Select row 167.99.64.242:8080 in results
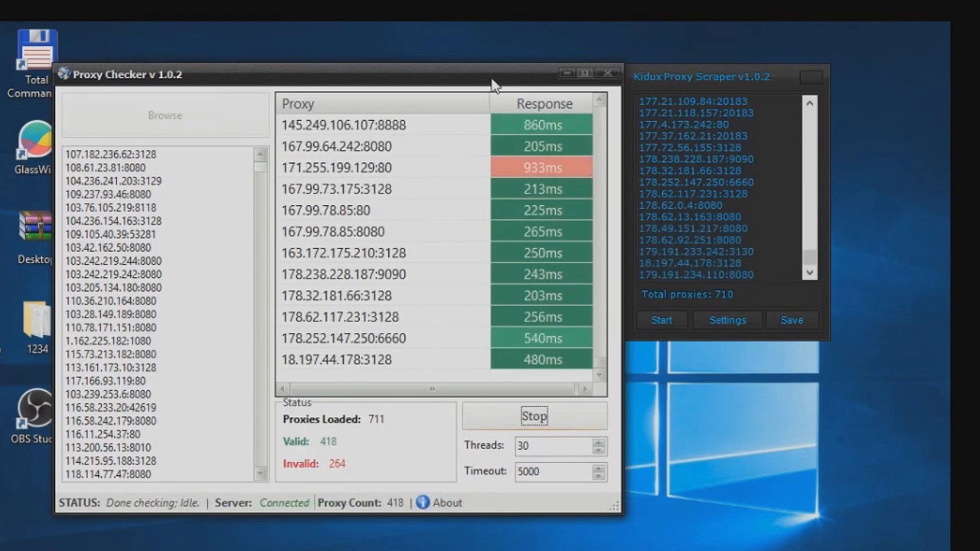 coord(434,146)
